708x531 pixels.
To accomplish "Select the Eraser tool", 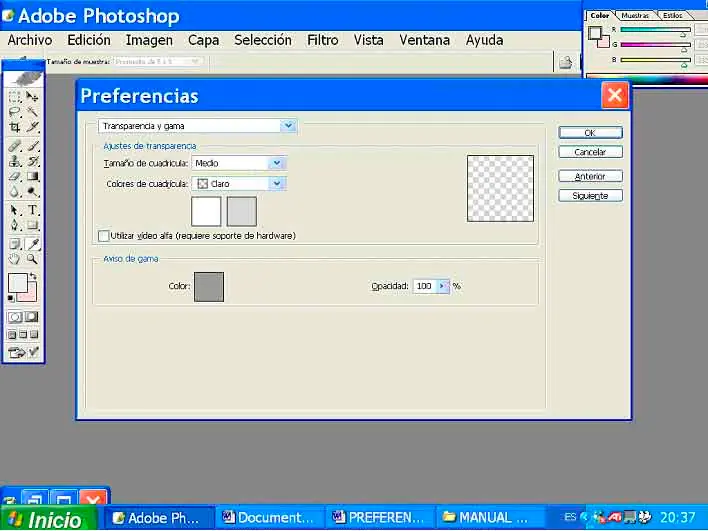I will (14, 177).
